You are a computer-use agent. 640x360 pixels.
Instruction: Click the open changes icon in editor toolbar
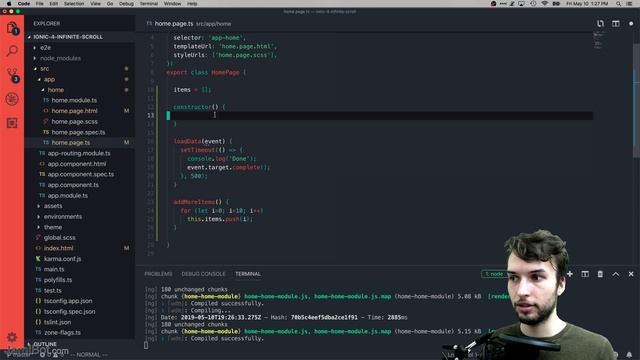tap(600, 24)
